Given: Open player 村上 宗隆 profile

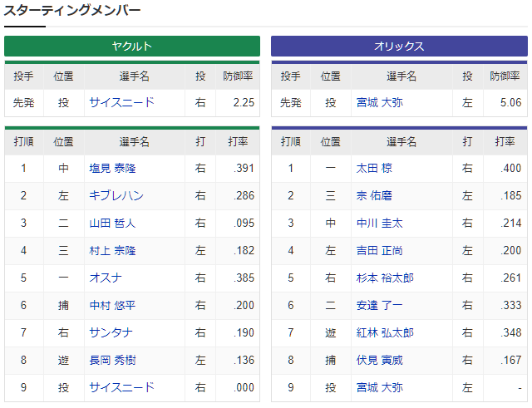Looking at the screenshot, I should point(112,251).
